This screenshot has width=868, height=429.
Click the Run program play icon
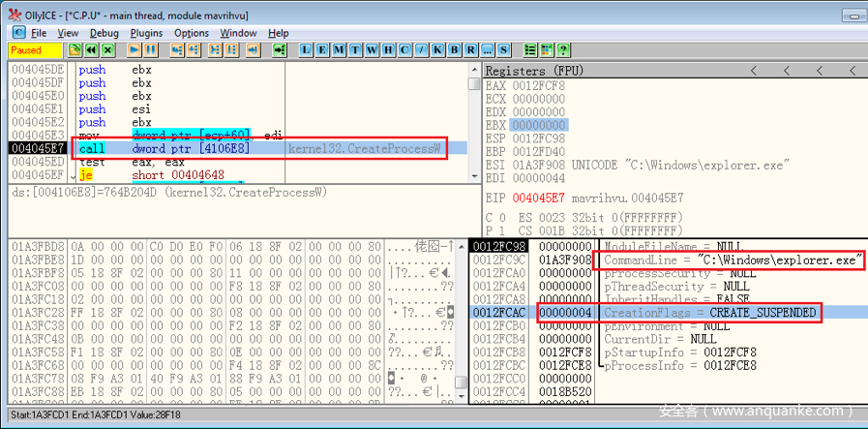click(131, 49)
